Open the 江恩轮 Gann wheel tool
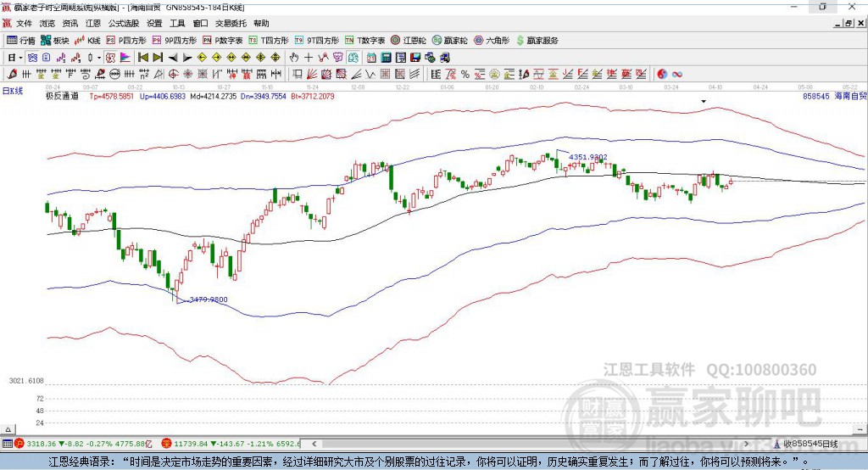This screenshot has height=470, width=868. coord(409,41)
